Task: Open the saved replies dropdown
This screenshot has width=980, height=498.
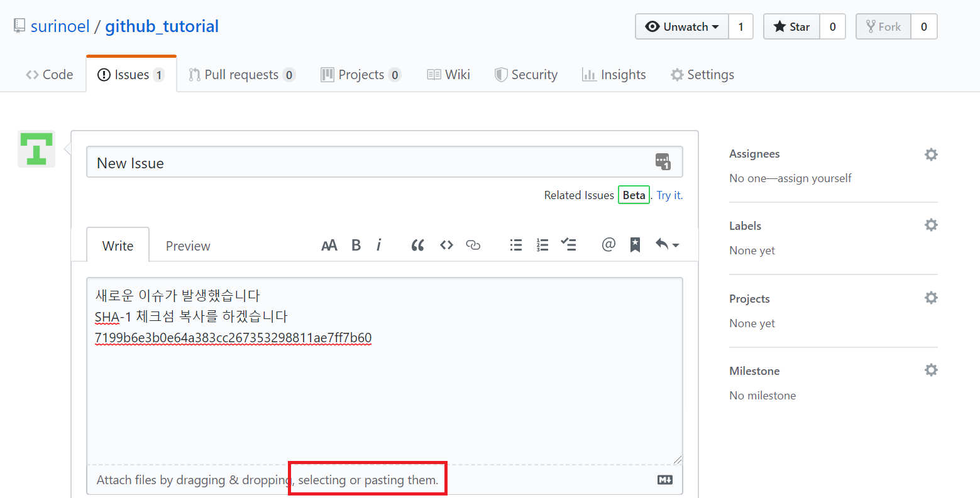Action: click(667, 245)
